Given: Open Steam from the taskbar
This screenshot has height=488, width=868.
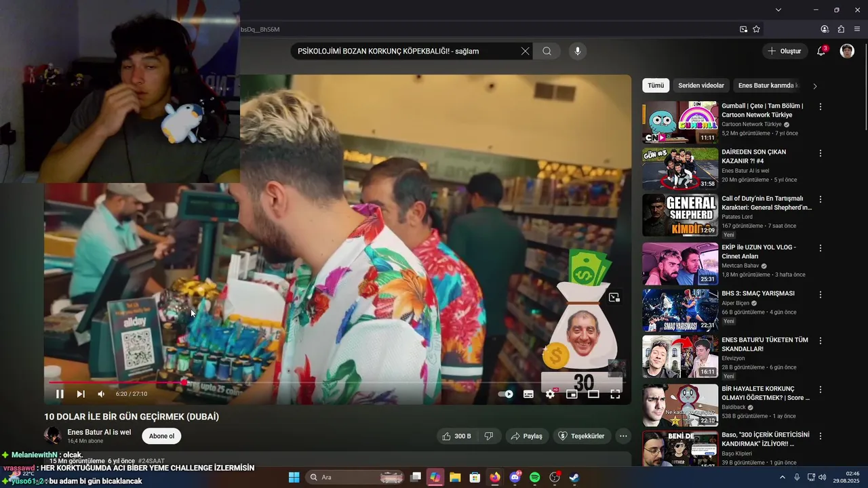Looking at the screenshot, I should pos(574,477).
